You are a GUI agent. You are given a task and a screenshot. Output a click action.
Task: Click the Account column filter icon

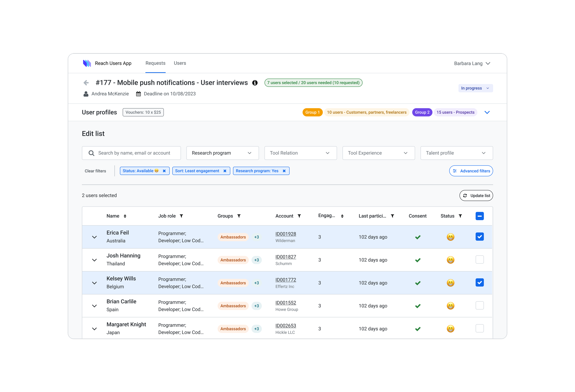pyautogui.click(x=299, y=216)
